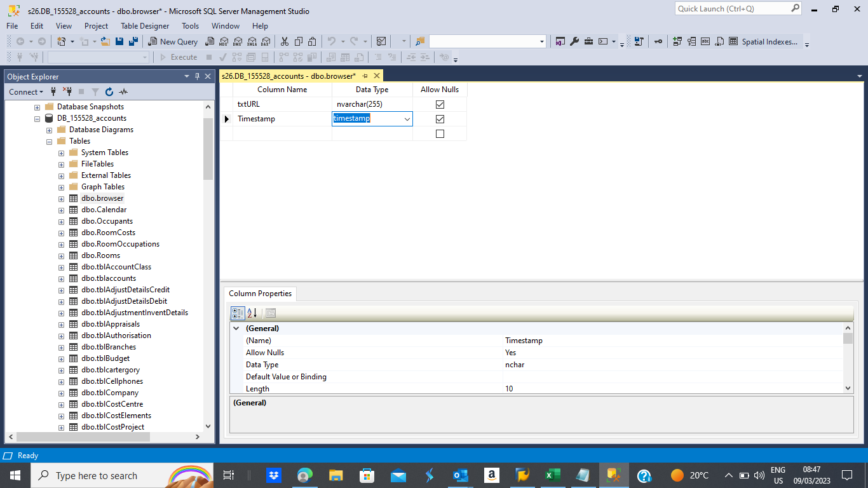Toggle Allow Nulls for Timestamp column
868x488 pixels.
(440, 119)
